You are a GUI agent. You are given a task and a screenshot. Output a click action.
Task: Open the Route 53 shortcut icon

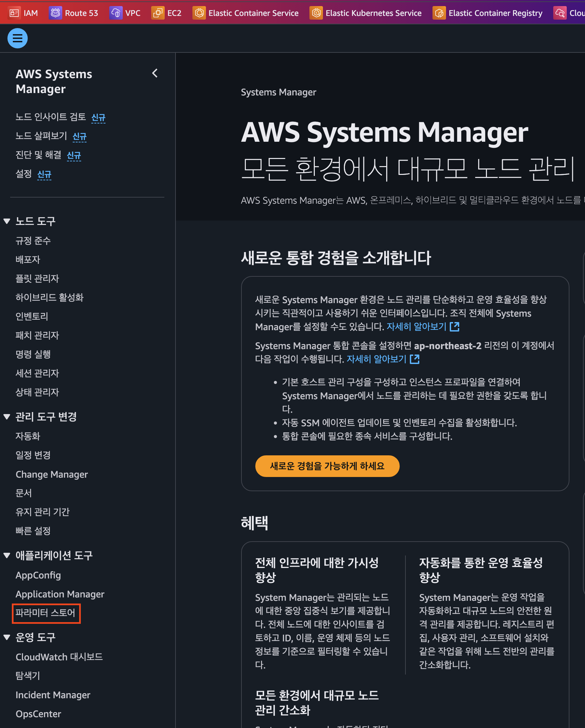pos(55,13)
